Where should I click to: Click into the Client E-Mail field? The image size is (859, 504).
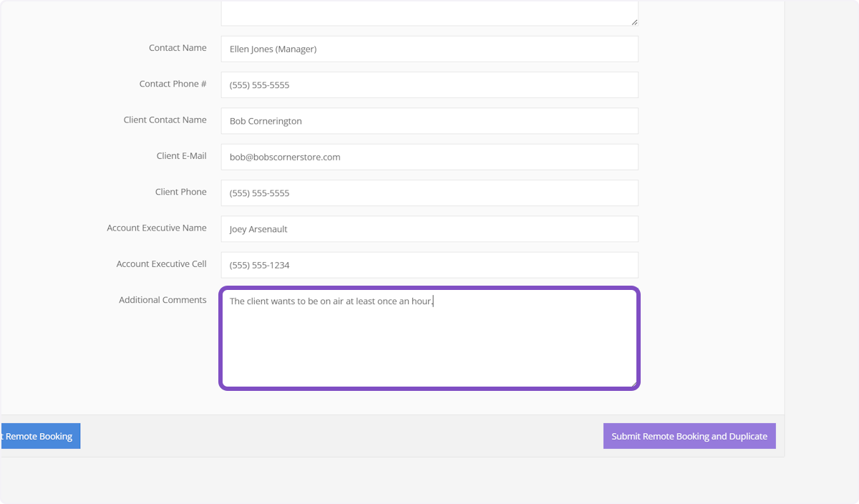pyautogui.click(x=429, y=157)
